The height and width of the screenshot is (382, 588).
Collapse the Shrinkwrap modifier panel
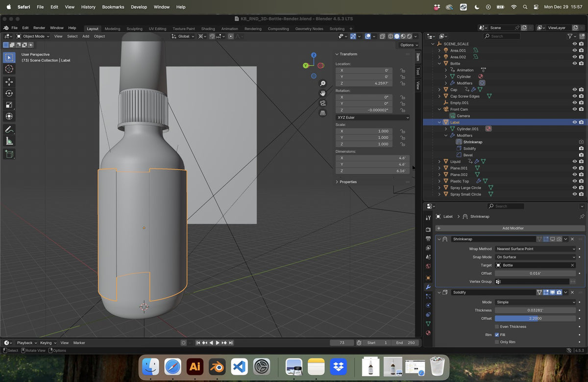coord(440,239)
